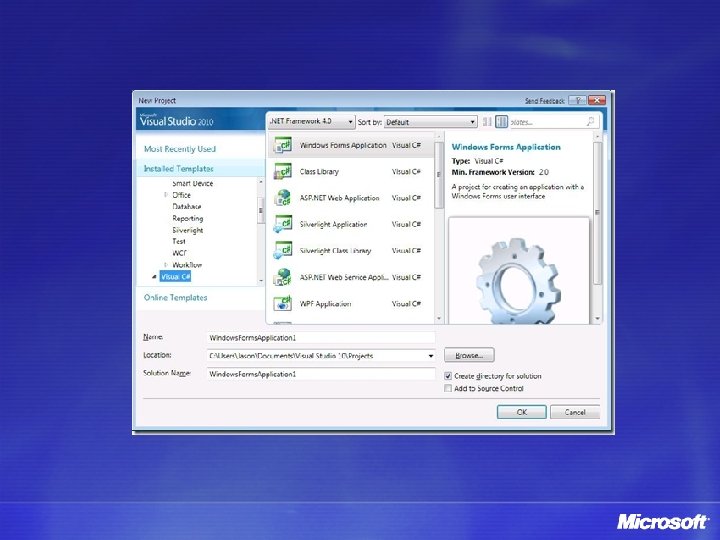Click the Silverlight Class Library icon
The image size is (720, 540).
click(282, 251)
